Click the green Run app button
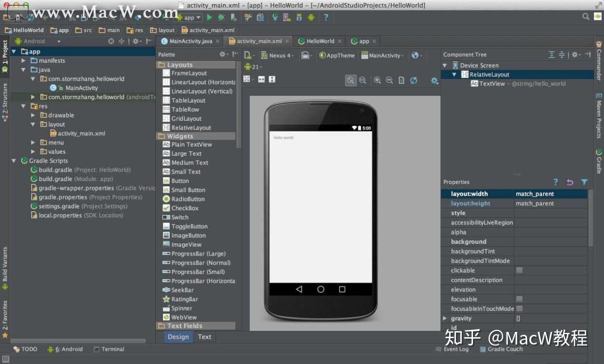 point(209,18)
